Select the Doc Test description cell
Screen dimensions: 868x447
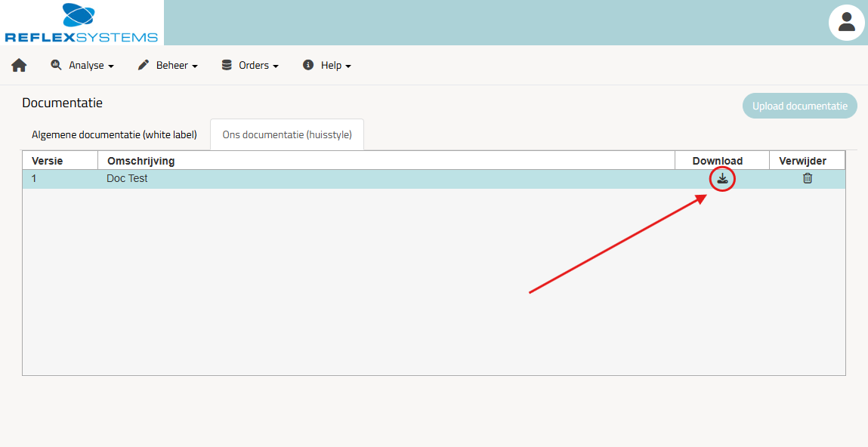point(386,179)
